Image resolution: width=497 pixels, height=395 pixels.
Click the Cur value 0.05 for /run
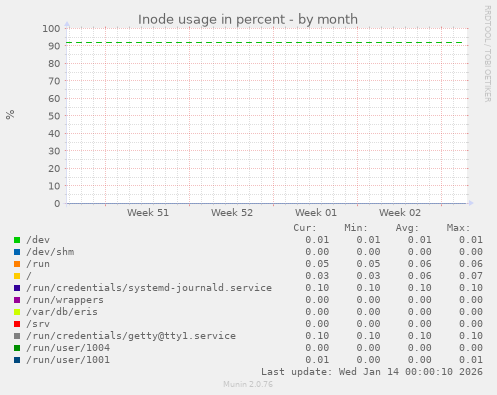tap(317, 264)
